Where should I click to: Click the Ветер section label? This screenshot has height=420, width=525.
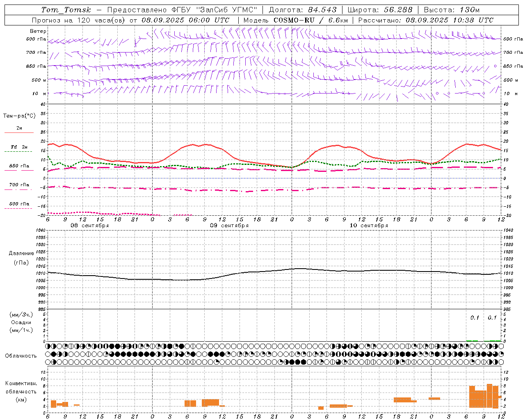38,31
